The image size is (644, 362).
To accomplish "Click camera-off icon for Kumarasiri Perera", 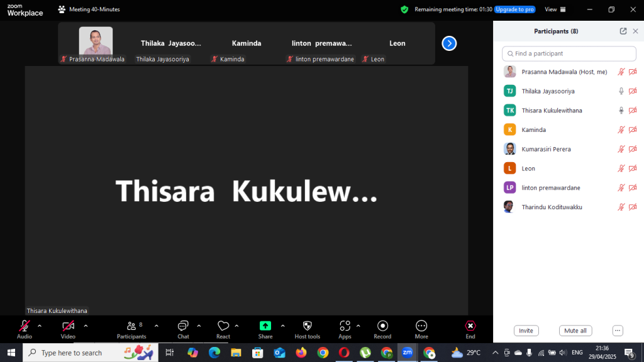I will (x=633, y=149).
